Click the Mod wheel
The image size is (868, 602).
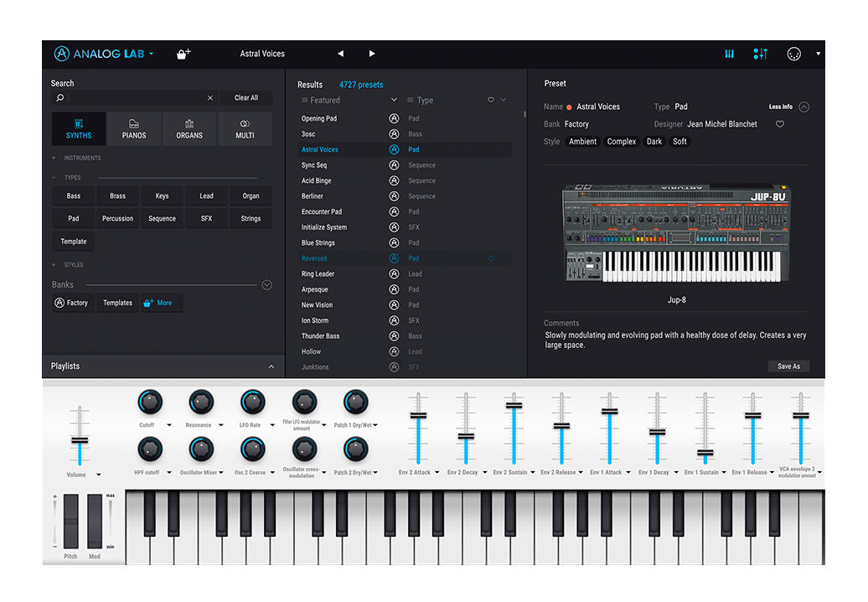pyautogui.click(x=95, y=522)
